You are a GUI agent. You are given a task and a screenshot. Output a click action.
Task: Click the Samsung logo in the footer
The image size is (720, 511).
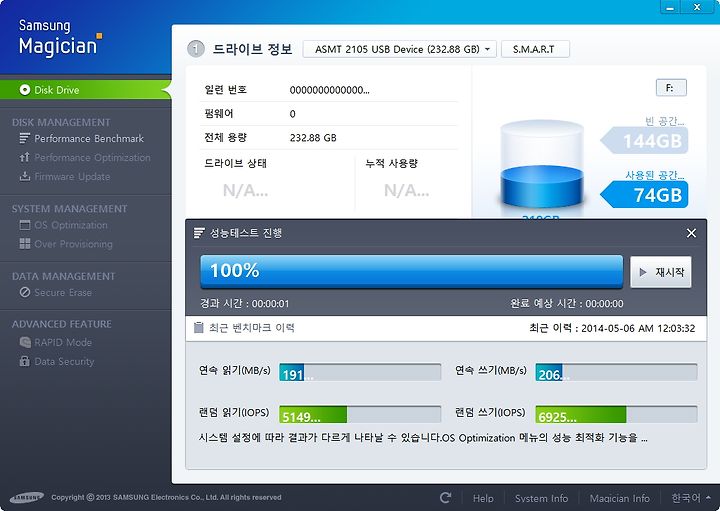(x=27, y=497)
